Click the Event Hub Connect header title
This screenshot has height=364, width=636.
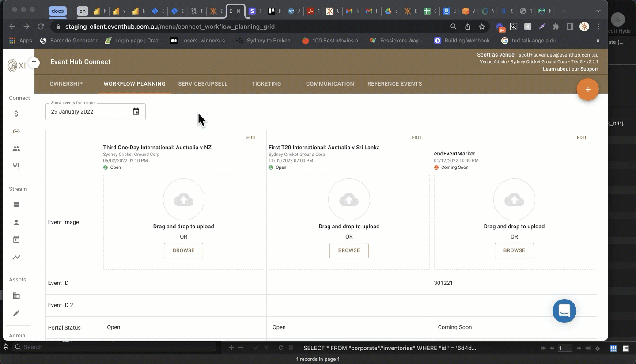80,62
